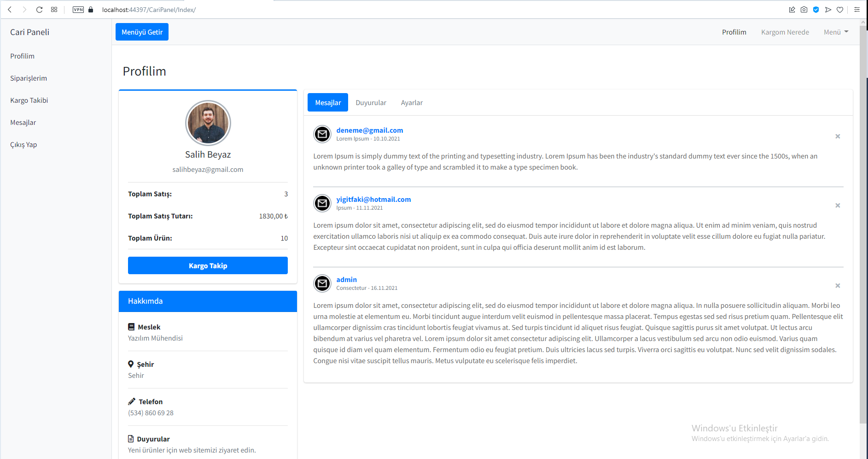Switch to the Duyurular tab
868x459 pixels.
tap(371, 103)
